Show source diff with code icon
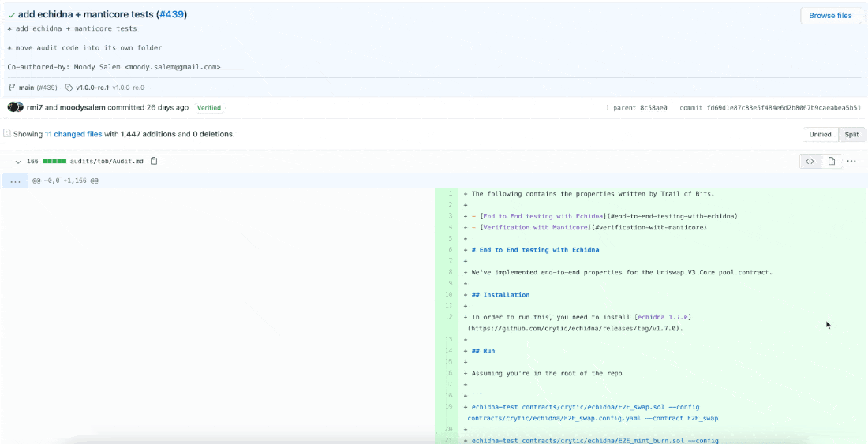 coord(810,162)
